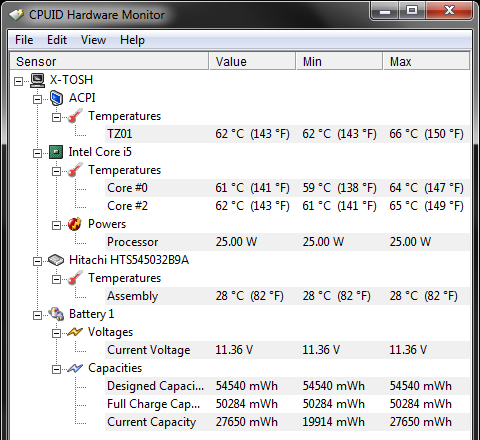Select the Current Capacity row

click(x=287, y=422)
